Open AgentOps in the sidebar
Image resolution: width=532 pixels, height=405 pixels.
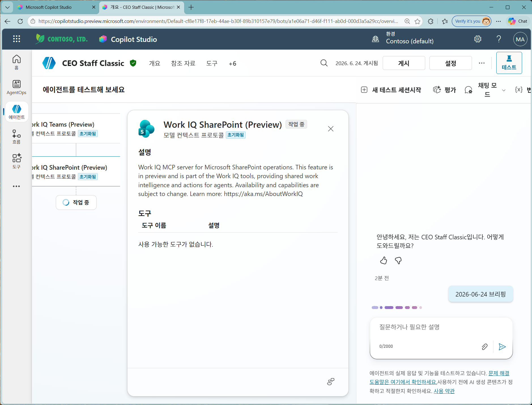[x=16, y=87]
